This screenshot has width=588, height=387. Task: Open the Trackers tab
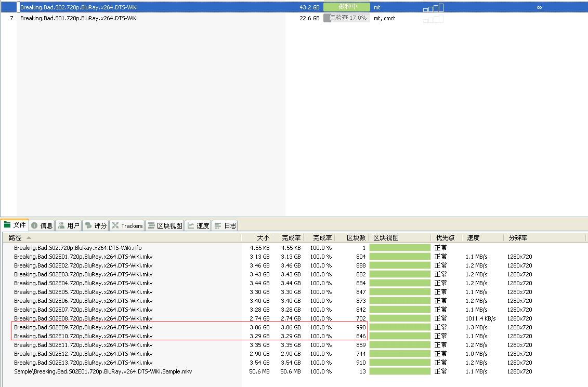click(127, 225)
